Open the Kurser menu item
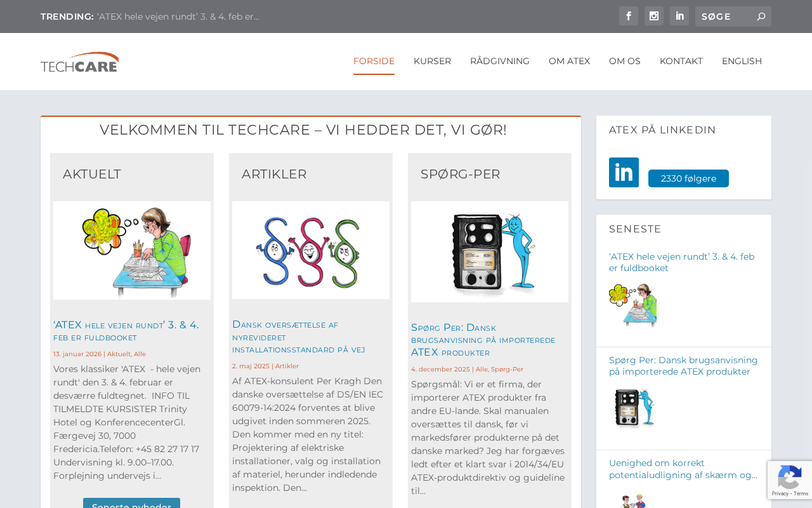 click(432, 61)
